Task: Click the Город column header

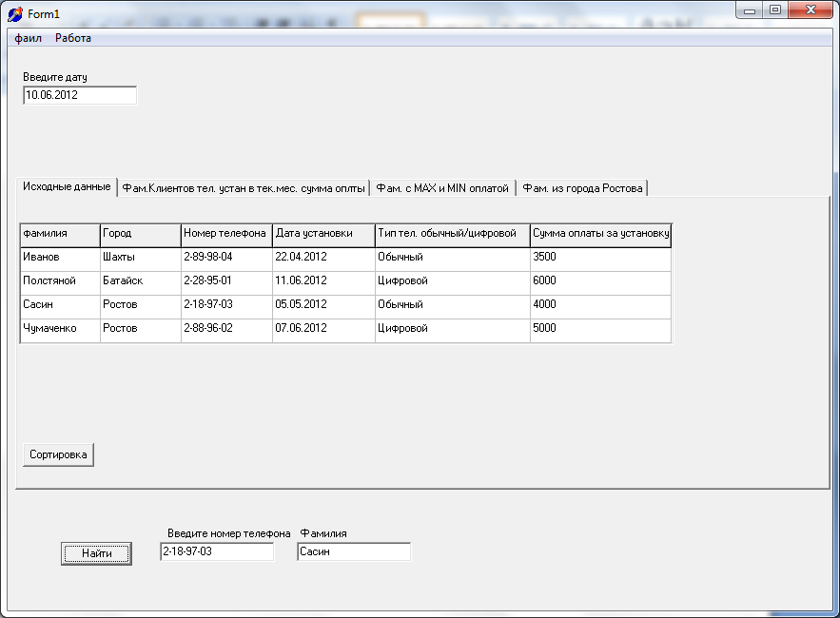Action: (x=141, y=235)
